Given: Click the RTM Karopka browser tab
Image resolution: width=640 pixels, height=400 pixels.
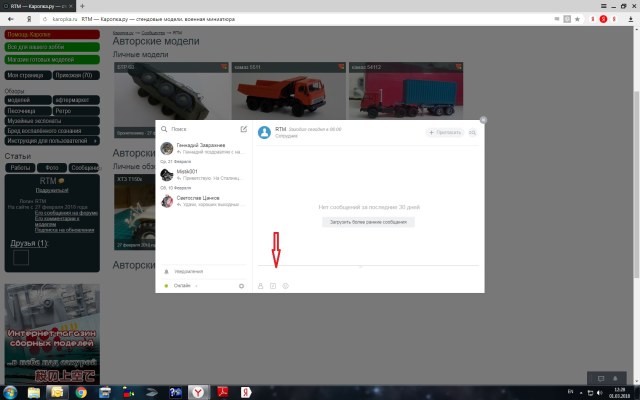Looking at the screenshot, I should pyautogui.click(x=37, y=6).
